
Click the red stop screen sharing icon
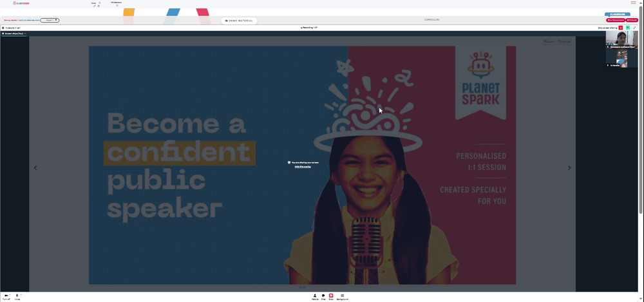click(621, 28)
